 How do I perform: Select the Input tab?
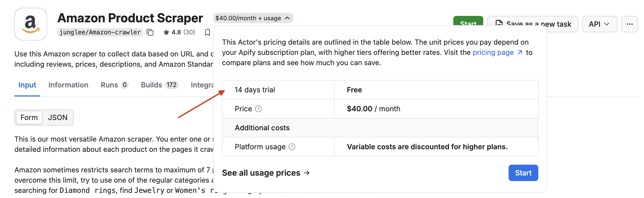point(27,85)
